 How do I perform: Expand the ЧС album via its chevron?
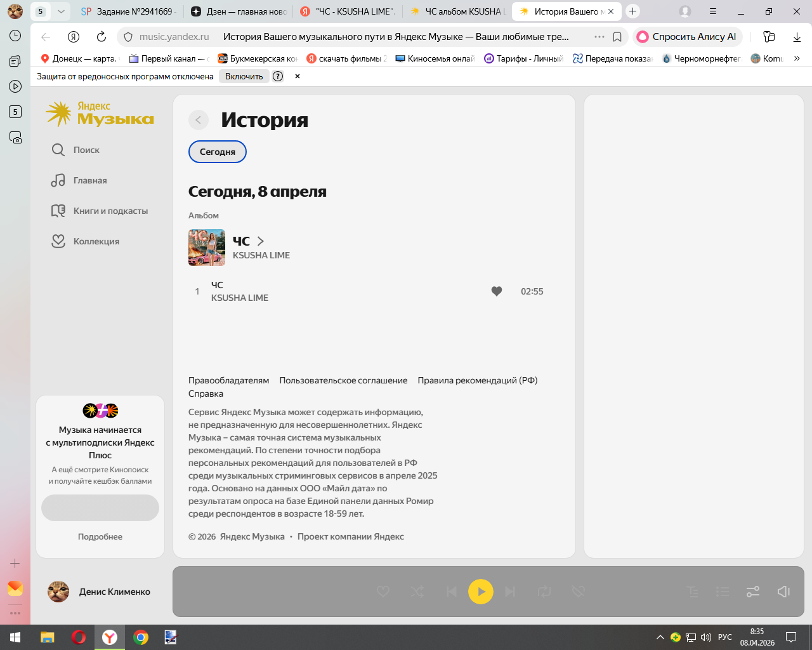(261, 241)
